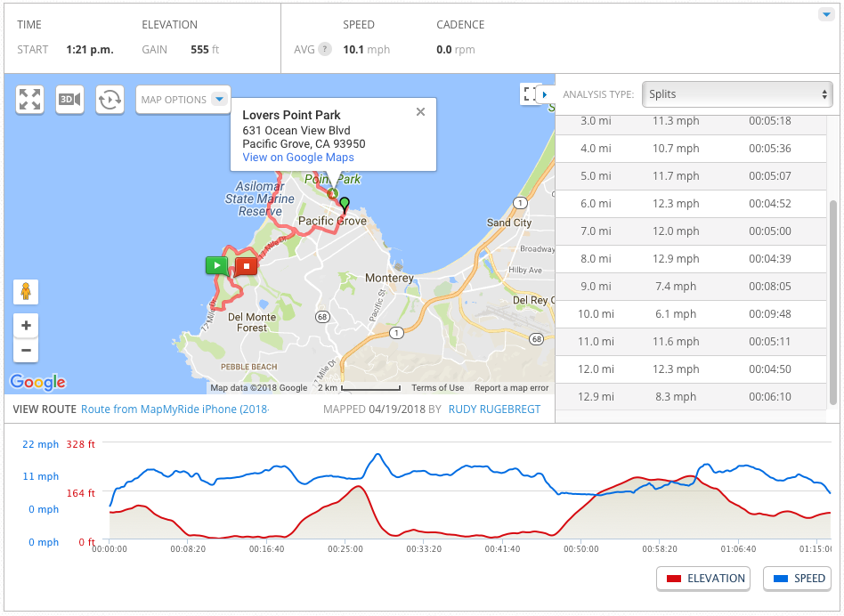Click the red route stop marker
Viewport: 844px width, 616px height.
click(247, 264)
